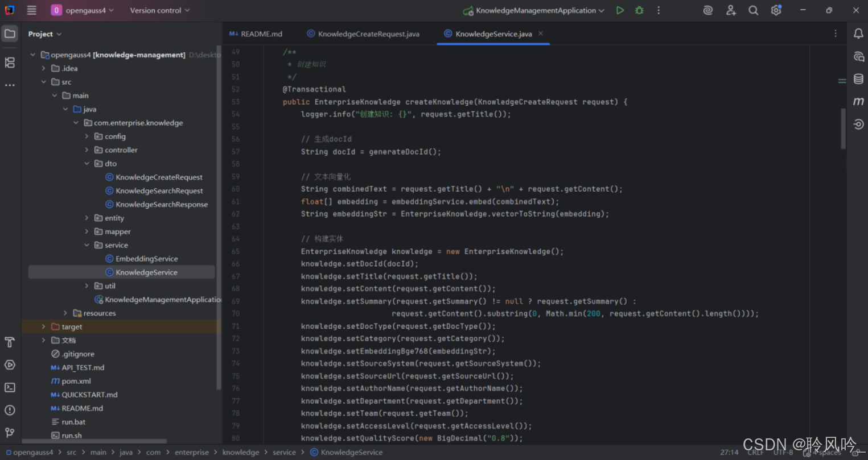The width and height of the screenshot is (868, 460).
Task: Expand the mapper package
Action: tap(87, 231)
